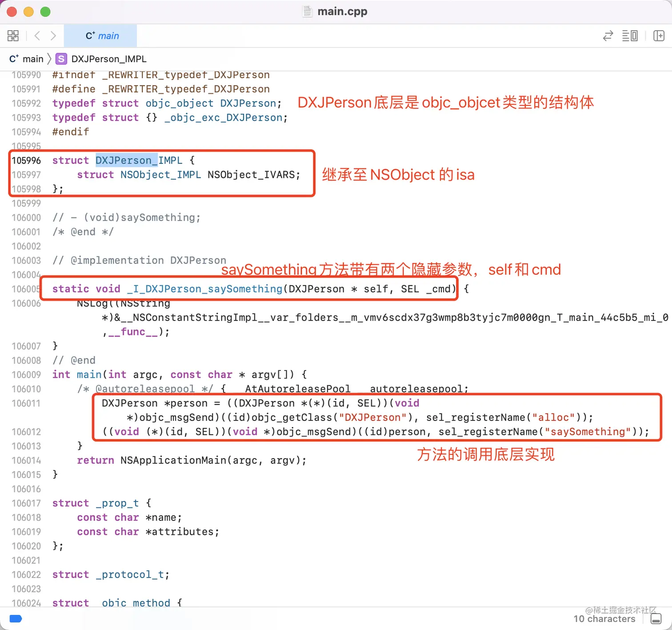Click the "// @implementation DXJPerson" comment
This screenshot has height=630, width=672.
click(x=139, y=260)
